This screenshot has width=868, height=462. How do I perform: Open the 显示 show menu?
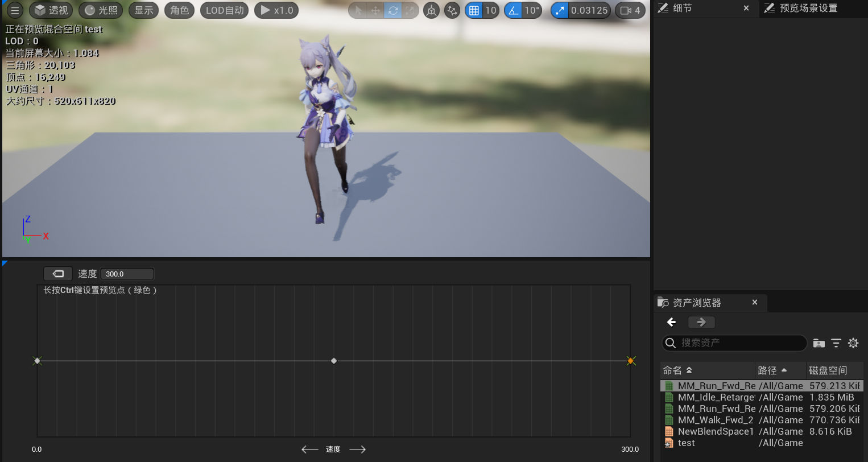(144, 10)
